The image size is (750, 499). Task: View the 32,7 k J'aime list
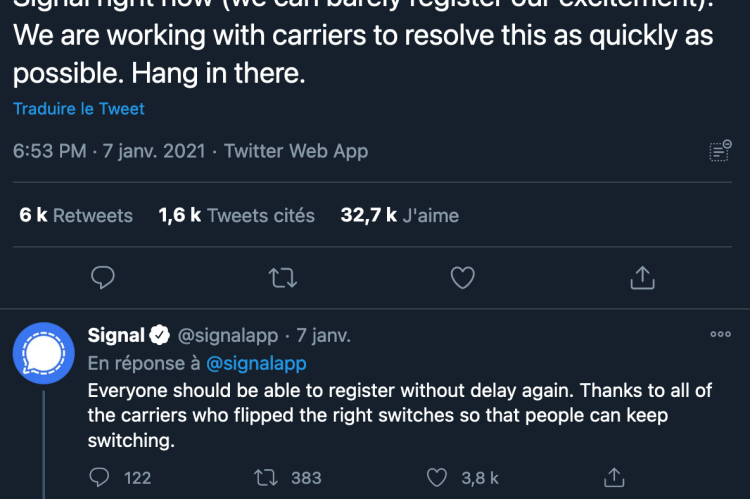click(399, 215)
